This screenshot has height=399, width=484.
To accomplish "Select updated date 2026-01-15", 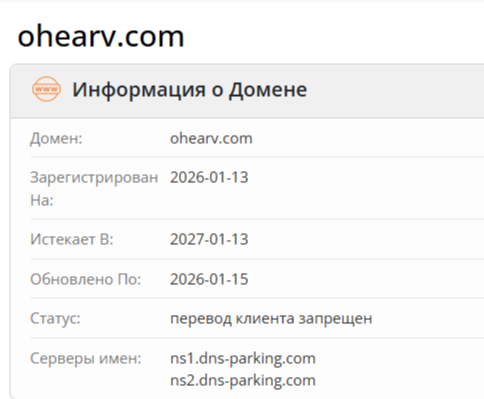I will click(209, 279).
